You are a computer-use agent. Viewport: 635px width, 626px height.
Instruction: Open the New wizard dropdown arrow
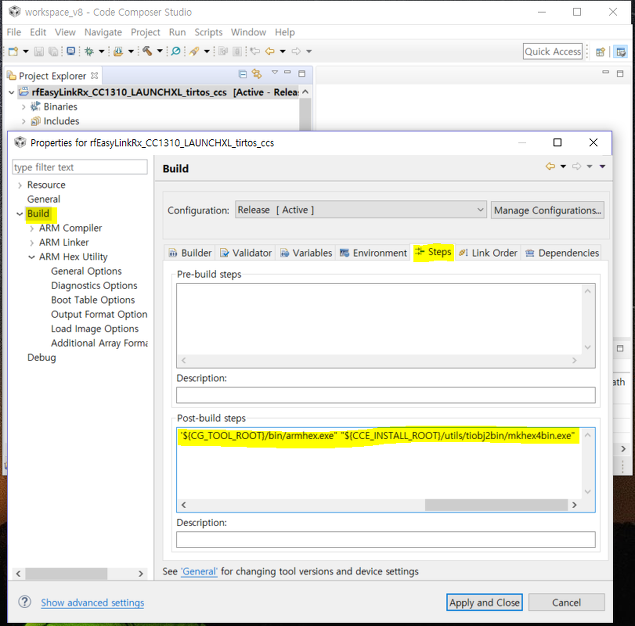26,51
